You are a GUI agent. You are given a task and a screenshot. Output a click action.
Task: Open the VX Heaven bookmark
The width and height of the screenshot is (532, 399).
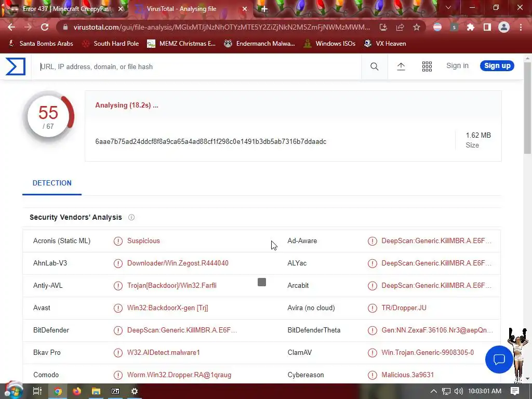(x=385, y=44)
